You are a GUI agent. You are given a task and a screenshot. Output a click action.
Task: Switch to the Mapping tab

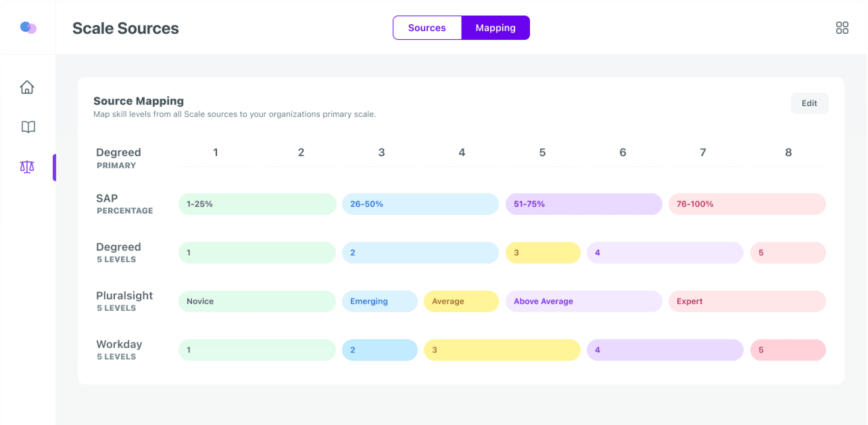pos(495,28)
